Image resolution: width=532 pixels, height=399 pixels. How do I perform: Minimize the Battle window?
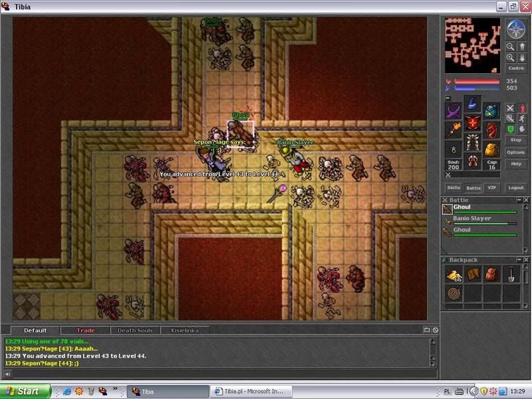click(x=519, y=200)
